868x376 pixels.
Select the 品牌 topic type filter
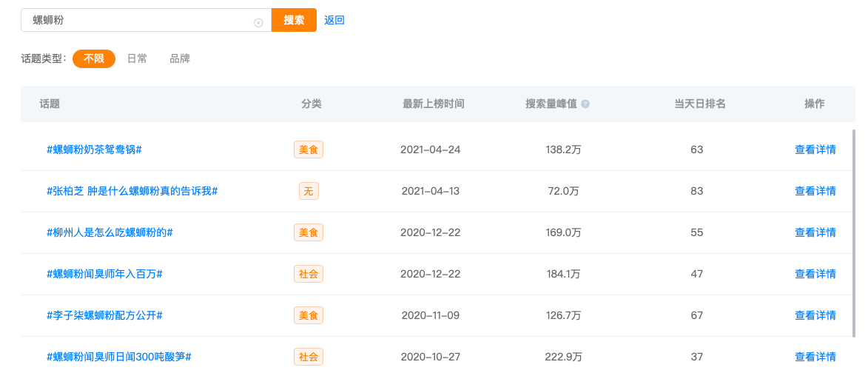[x=180, y=58]
